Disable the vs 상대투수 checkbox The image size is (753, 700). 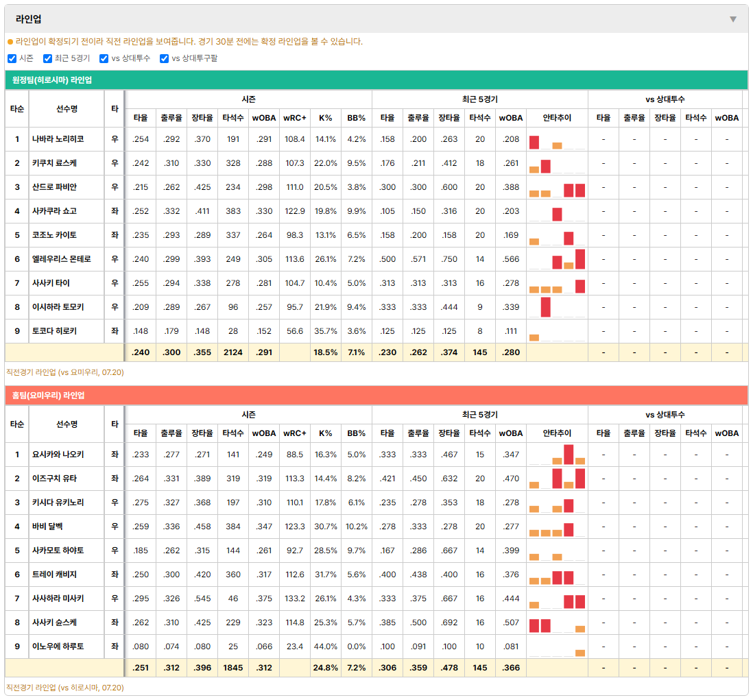coord(104,58)
